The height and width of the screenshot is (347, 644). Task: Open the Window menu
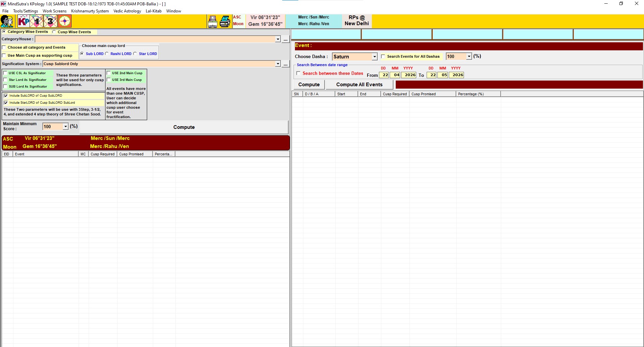174,11
